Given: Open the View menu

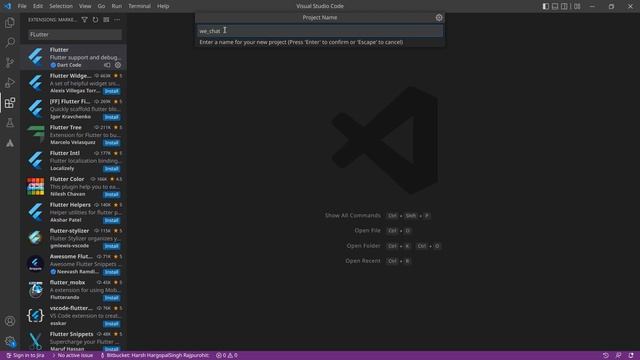Looking at the screenshot, I should pos(85,6).
